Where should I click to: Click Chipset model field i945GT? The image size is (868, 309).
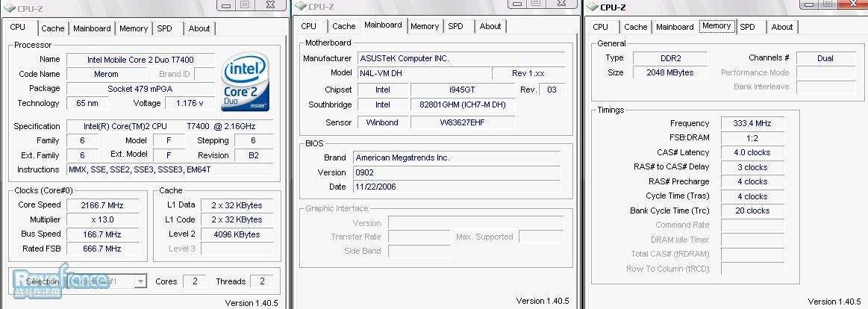click(x=462, y=90)
